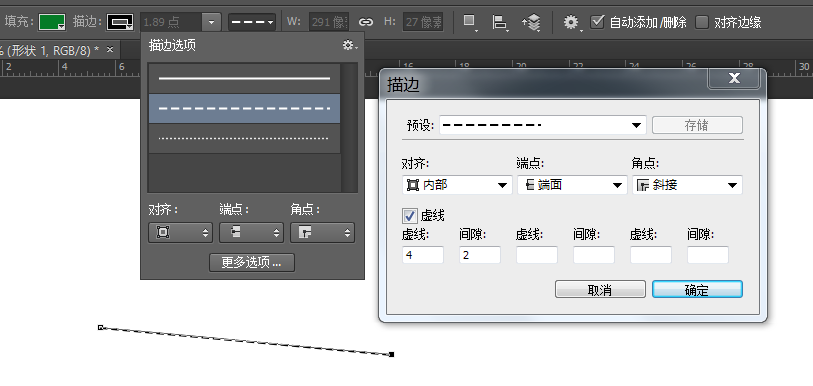
Task: Select the solid line stroke preset
Action: click(244, 78)
